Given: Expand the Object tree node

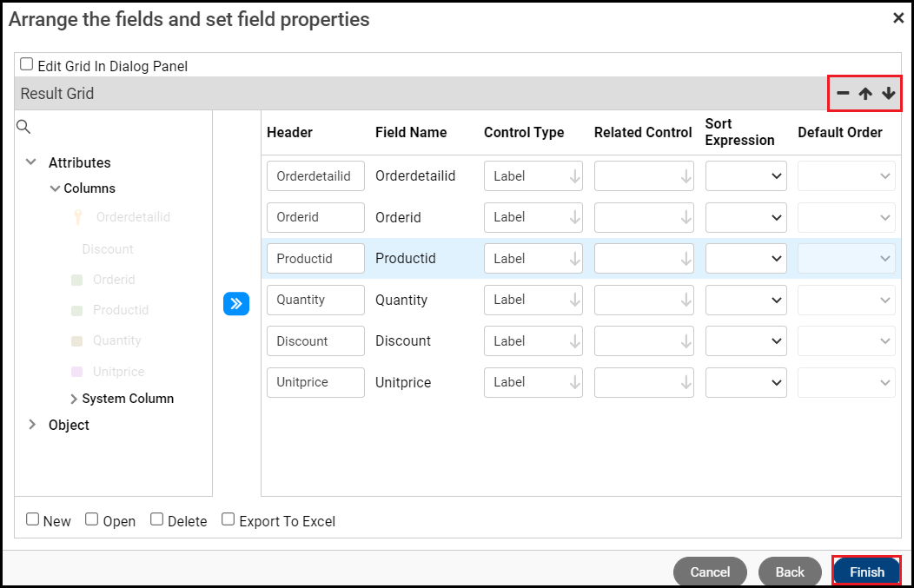Looking at the screenshot, I should (32, 425).
